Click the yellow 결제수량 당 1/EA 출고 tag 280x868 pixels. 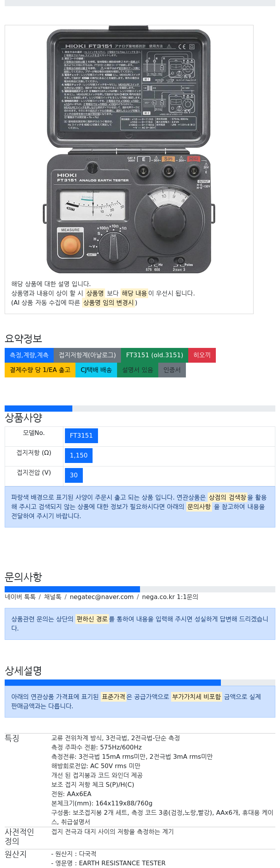click(40, 370)
